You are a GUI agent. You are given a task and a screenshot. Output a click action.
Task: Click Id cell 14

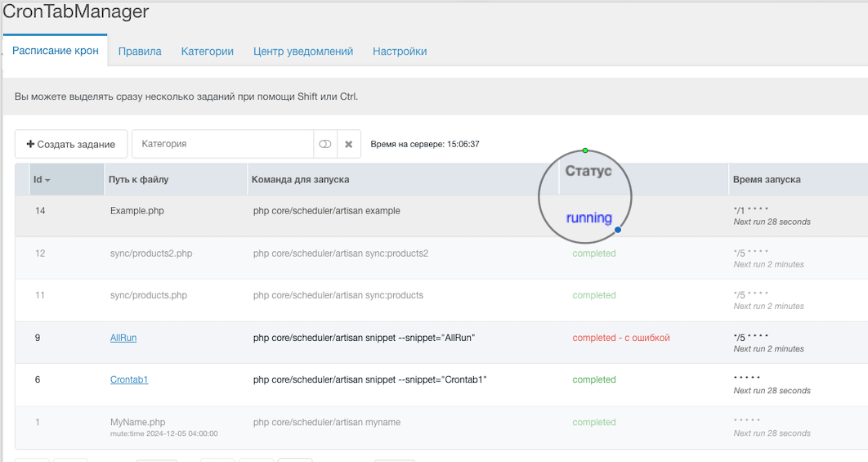[40, 210]
